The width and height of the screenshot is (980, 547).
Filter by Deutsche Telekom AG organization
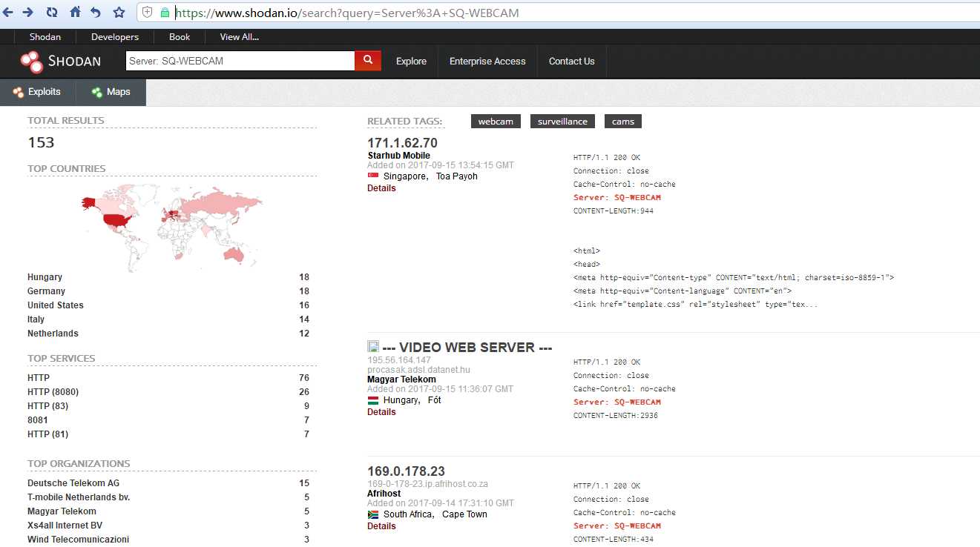168,483
